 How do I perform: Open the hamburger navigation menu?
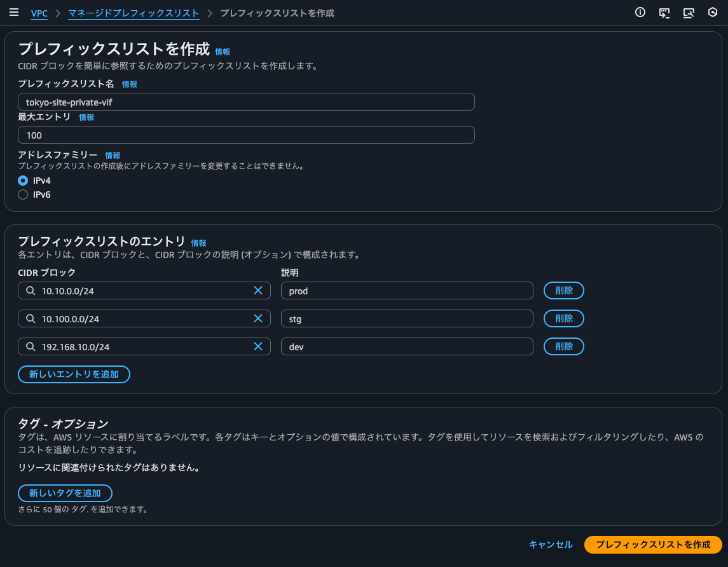(x=14, y=11)
